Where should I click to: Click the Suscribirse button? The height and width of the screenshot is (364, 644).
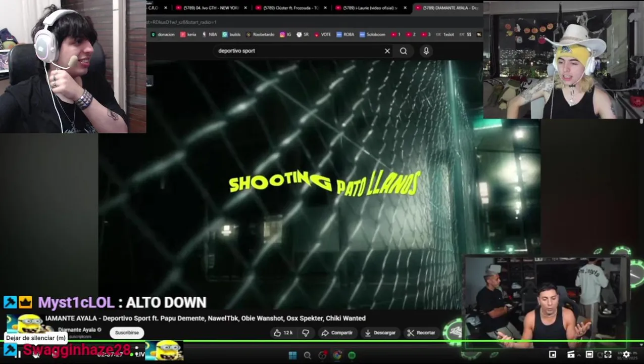click(x=127, y=333)
